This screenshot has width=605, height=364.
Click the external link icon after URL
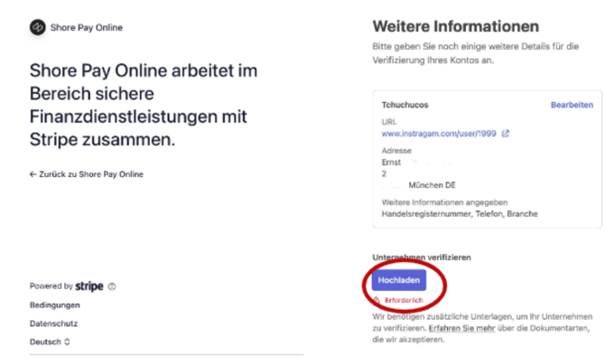(x=506, y=134)
